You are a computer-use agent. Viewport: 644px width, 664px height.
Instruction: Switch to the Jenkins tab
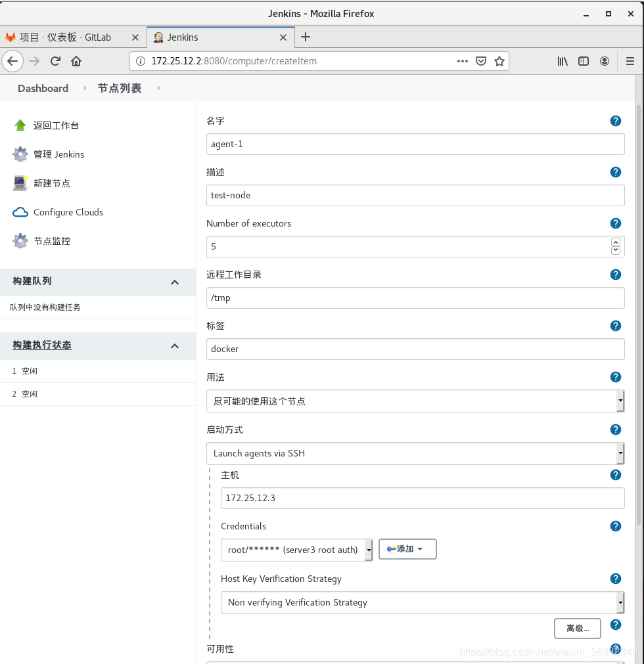tap(220, 37)
